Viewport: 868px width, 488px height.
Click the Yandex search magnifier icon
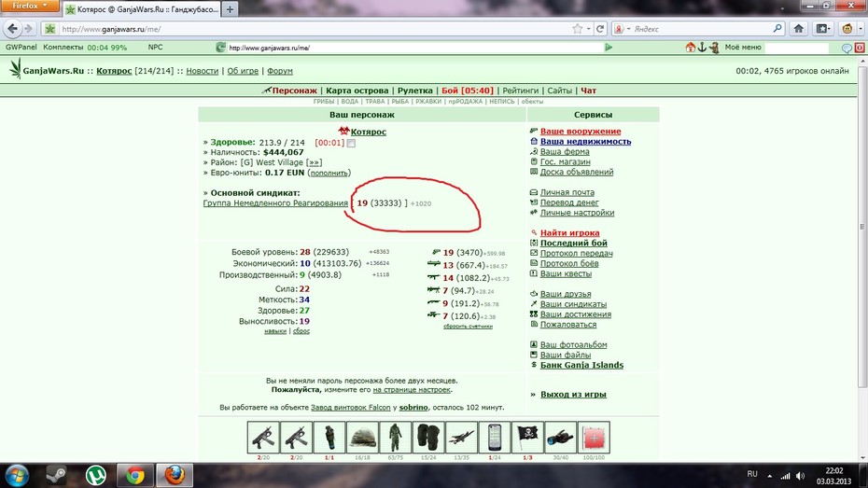pyautogui.click(x=777, y=28)
